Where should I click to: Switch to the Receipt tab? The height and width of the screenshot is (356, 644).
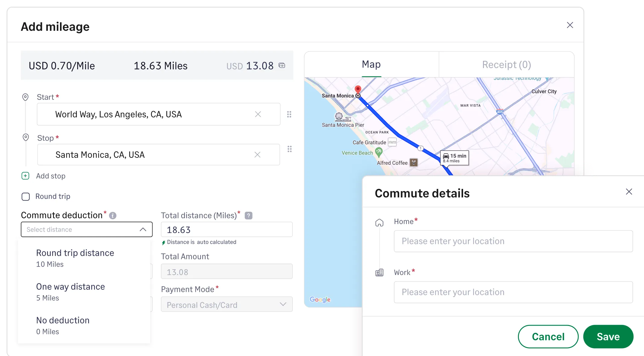point(506,64)
